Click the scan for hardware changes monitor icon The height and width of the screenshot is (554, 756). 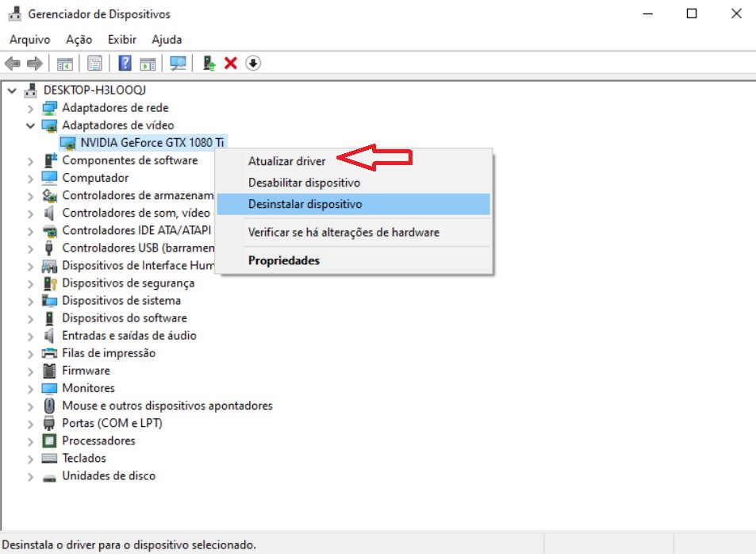click(x=178, y=63)
